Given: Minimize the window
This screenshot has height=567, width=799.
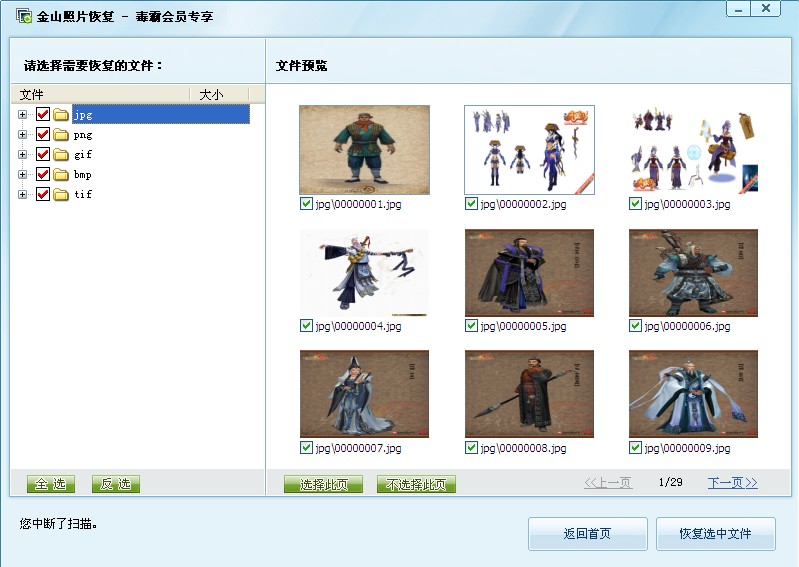Looking at the screenshot, I should pyautogui.click(x=738, y=9).
